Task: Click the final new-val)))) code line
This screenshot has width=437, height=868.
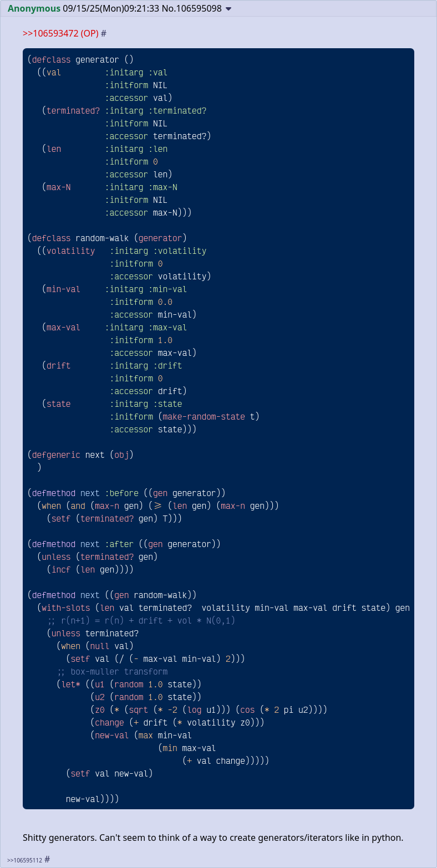Action: coord(93,799)
